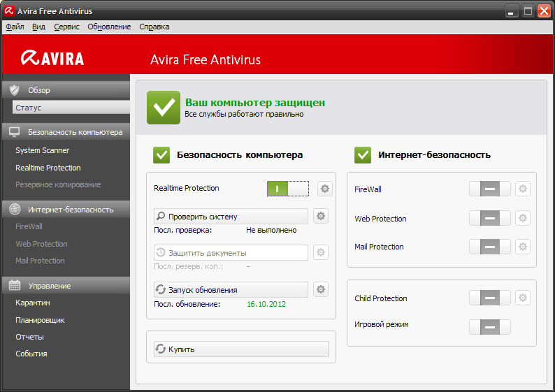The height and width of the screenshot is (392, 555).
Task: Collapse the Интернет-безопасность sidebar section header
Action: 66,209
